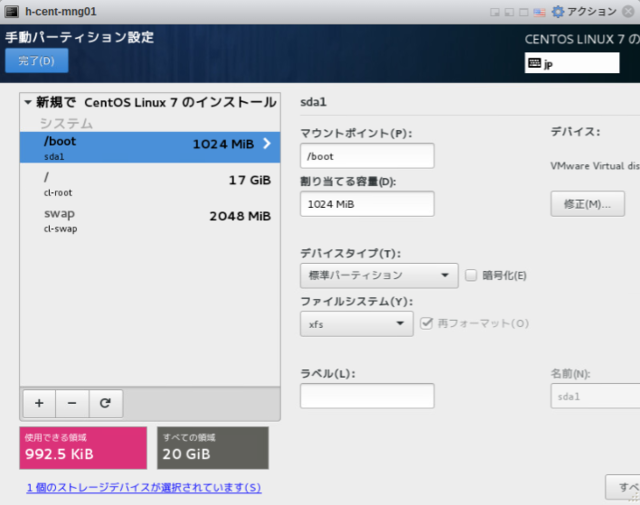Click the third window layout icon in title bar

(x=524, y=12)
